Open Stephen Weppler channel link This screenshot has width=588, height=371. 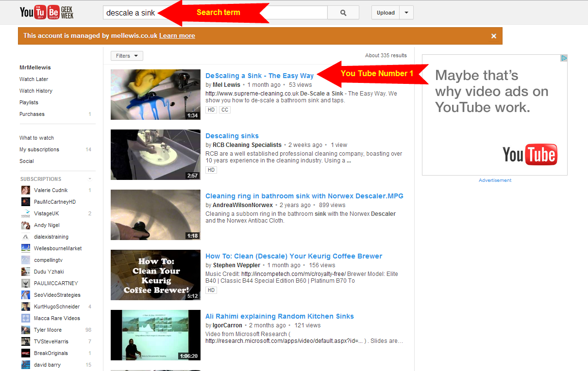236,265
